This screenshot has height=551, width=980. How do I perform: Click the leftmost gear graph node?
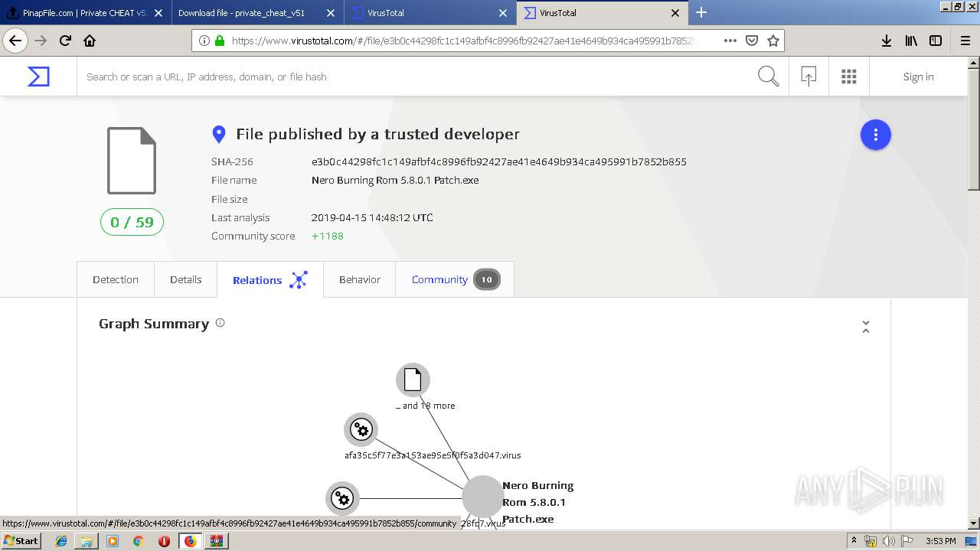tap(342, 499)
